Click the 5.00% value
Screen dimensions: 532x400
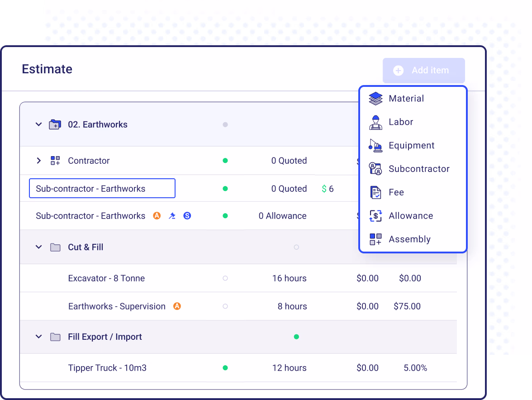tap(415, 368)
